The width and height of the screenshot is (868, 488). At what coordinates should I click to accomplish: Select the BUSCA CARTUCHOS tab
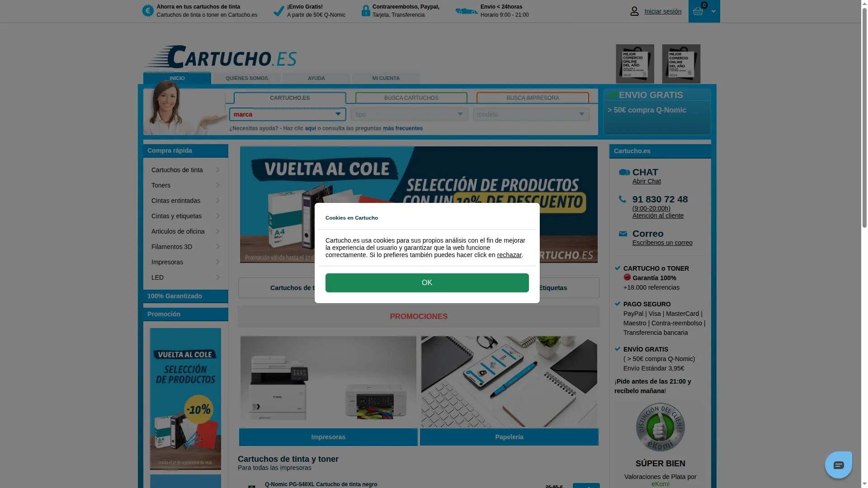(411, 98)
